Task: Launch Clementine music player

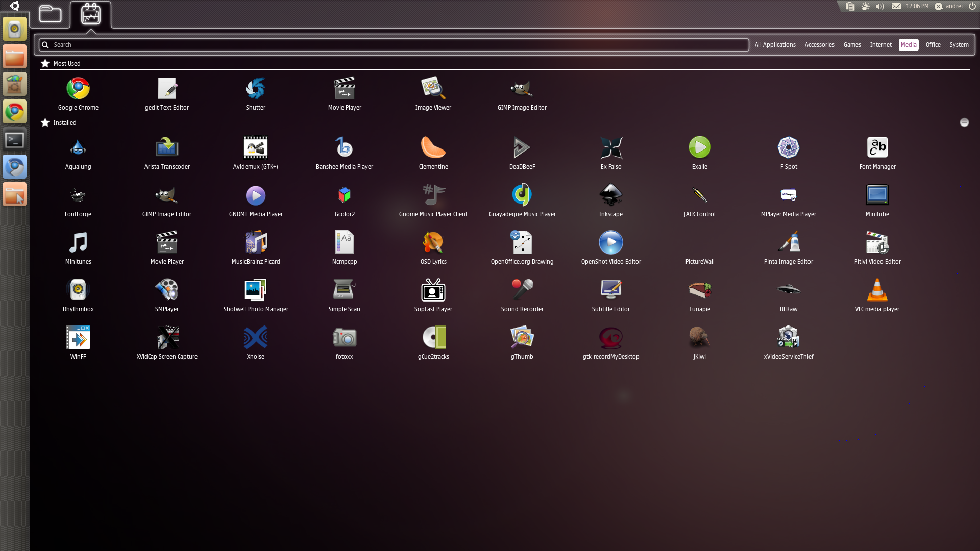Action: point(433,148)
